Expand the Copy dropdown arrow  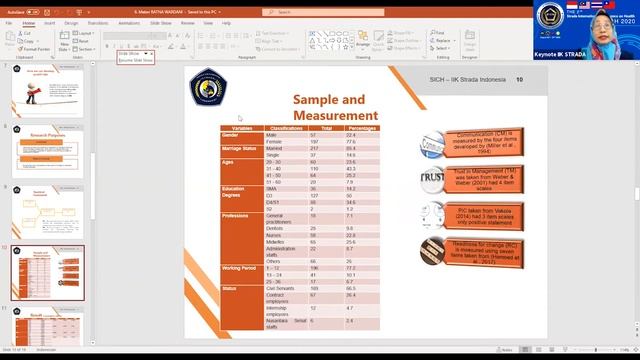(x=38, y=41)
